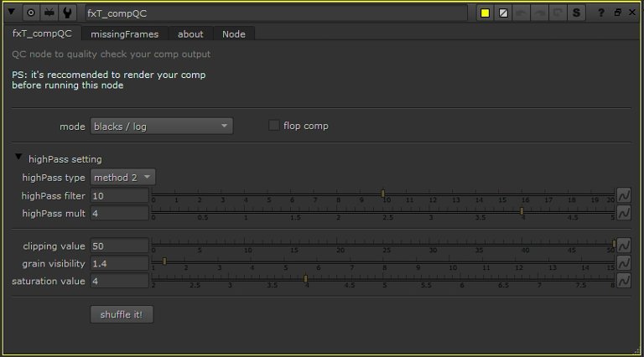Open animation menu for saturation value
Screen dimensions: 644x357
(624, 281)
